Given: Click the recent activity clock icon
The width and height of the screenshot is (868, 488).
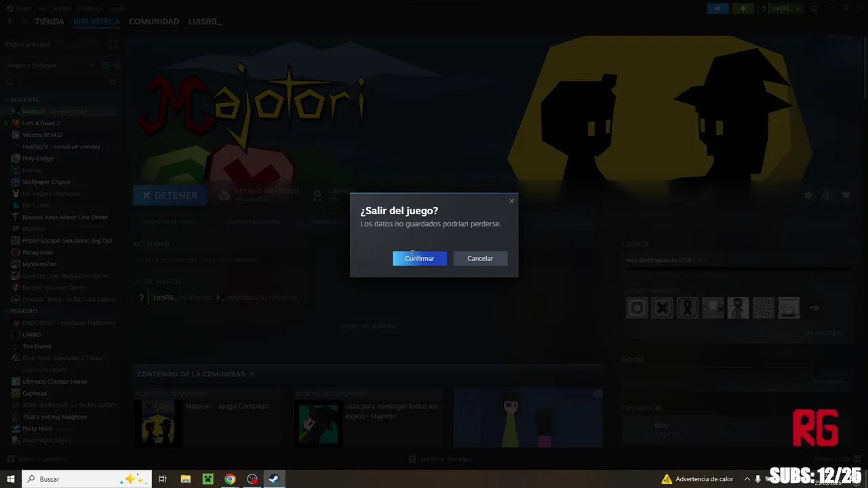Looking at the screenshot, I should click(106, 65).
